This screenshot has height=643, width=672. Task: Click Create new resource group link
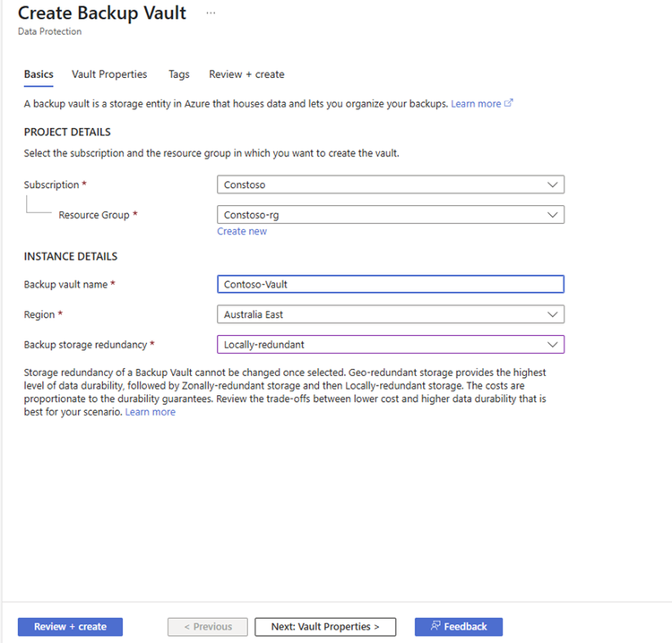[242, 231]
